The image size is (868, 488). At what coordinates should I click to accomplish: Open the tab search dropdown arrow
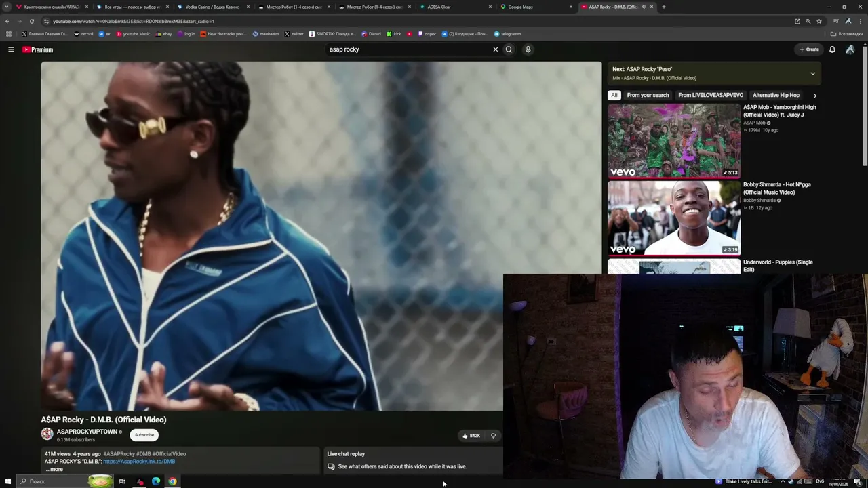click(x=7, y=7)
